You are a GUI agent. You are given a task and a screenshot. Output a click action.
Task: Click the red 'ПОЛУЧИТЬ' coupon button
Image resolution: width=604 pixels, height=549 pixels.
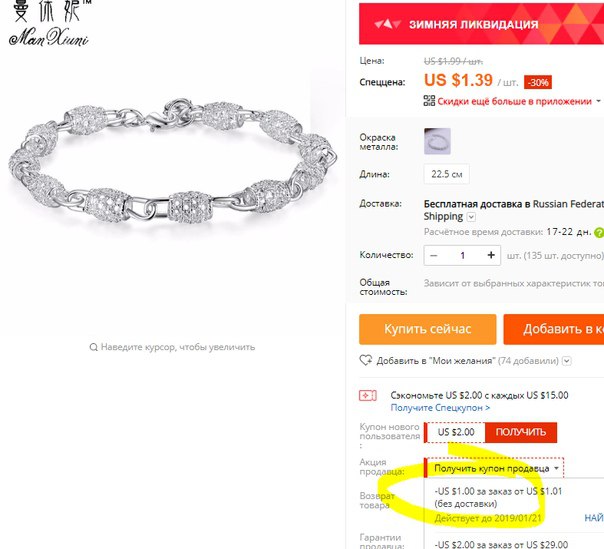click(520, 432)
